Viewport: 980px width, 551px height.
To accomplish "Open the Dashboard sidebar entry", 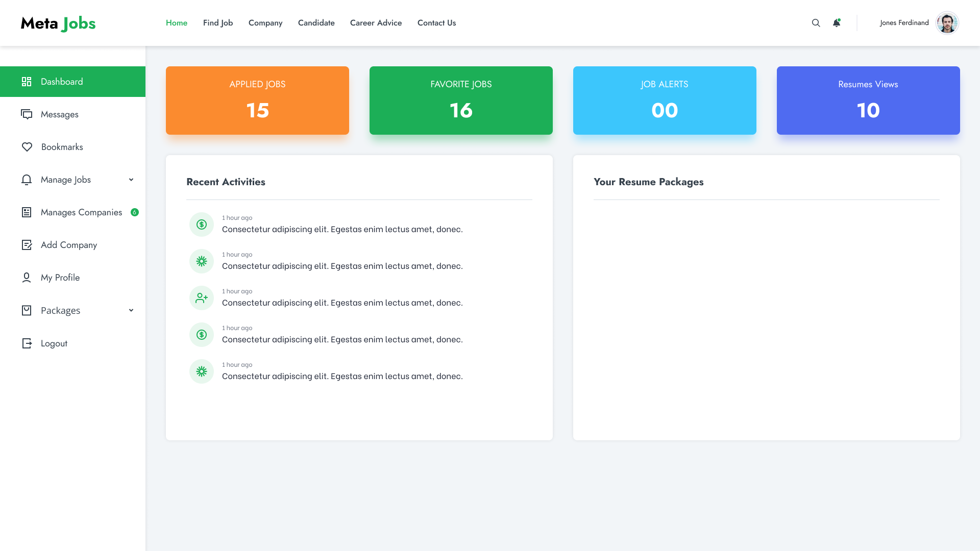I will tap(61, 82).
